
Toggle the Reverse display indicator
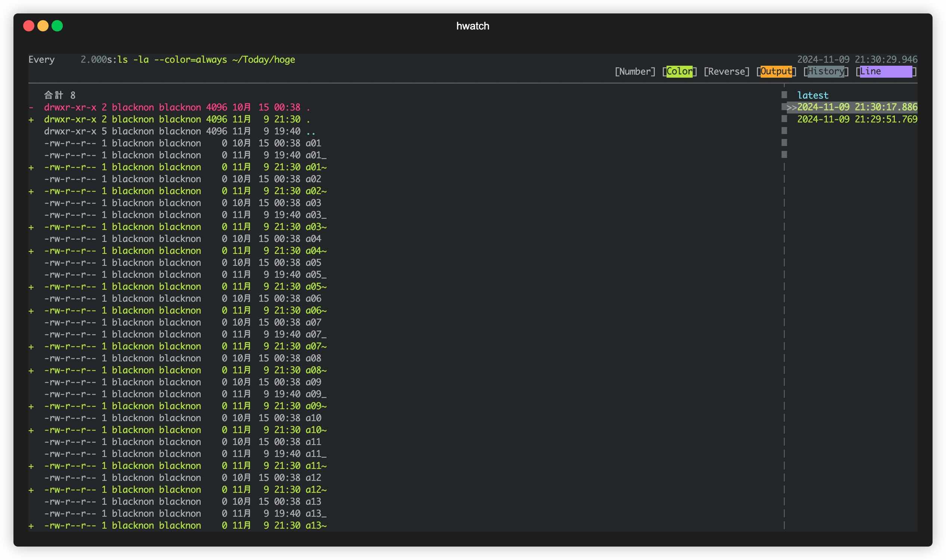[726, 71]
